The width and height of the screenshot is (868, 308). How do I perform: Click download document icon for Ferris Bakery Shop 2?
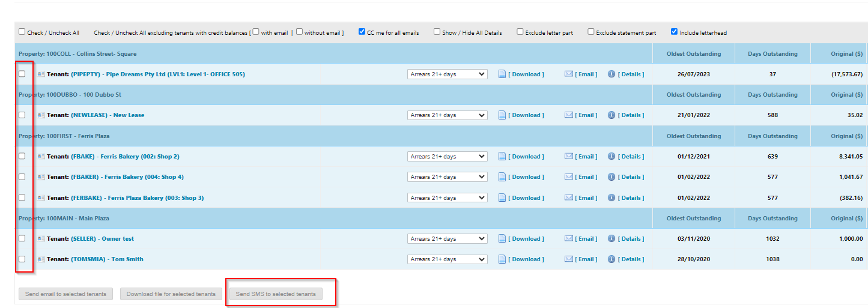(502, 157)
